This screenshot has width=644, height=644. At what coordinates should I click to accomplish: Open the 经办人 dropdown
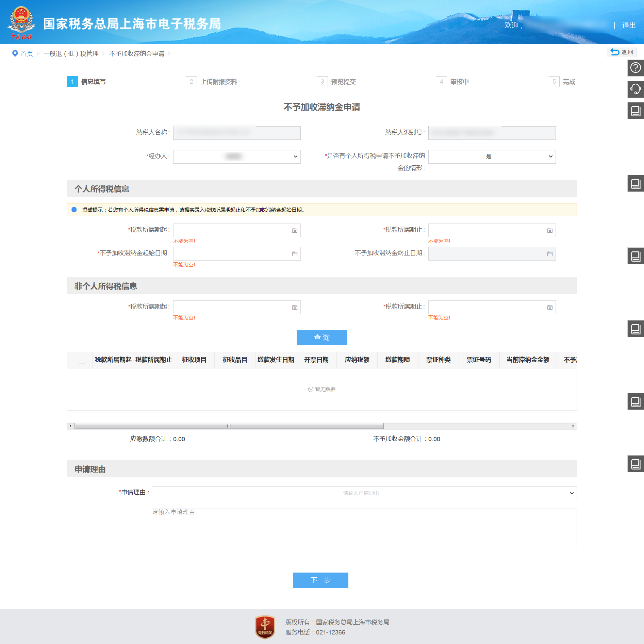click(x=236, y=156)
